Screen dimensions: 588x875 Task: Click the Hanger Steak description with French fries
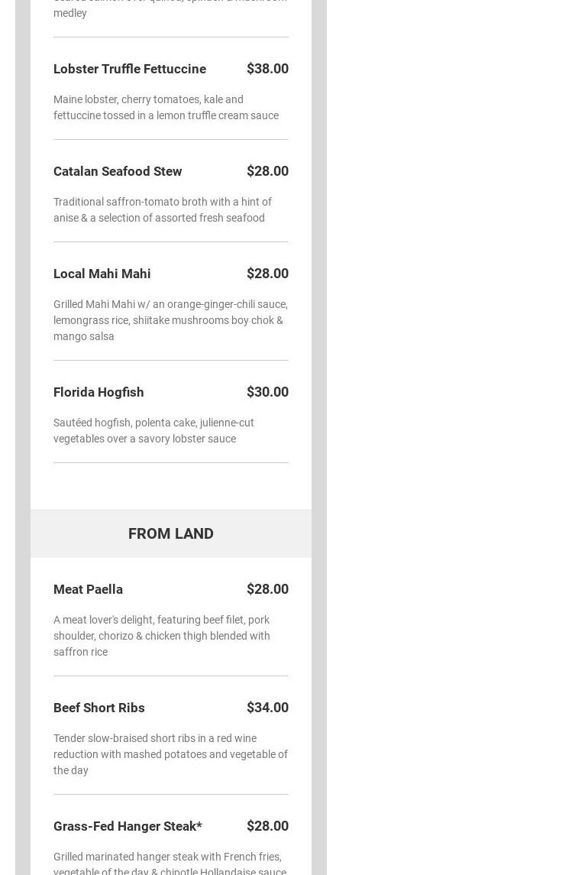[170, 863]
